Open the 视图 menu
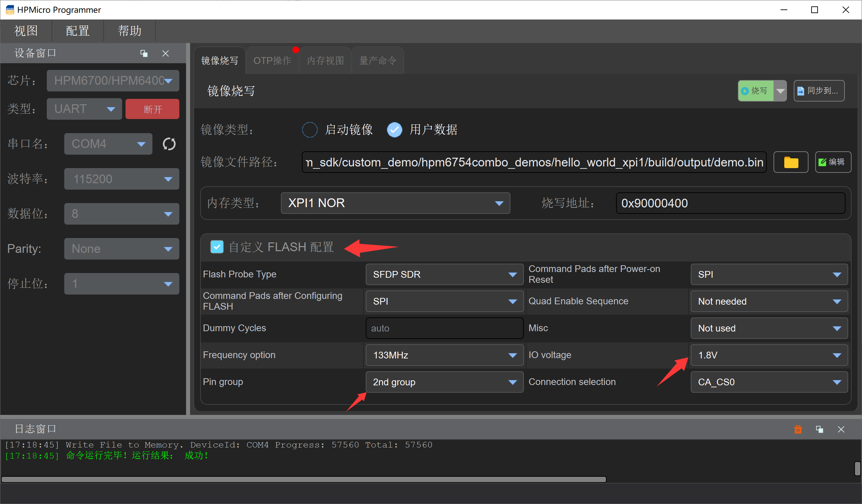The image size is (862, 504). pos(26,31)
